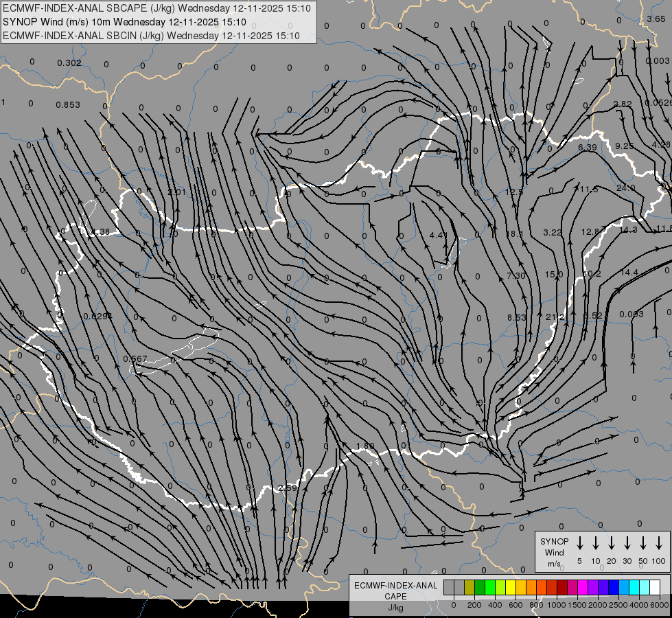Click map value 10.2
The image size is (672, 618).
coord(592,273)
